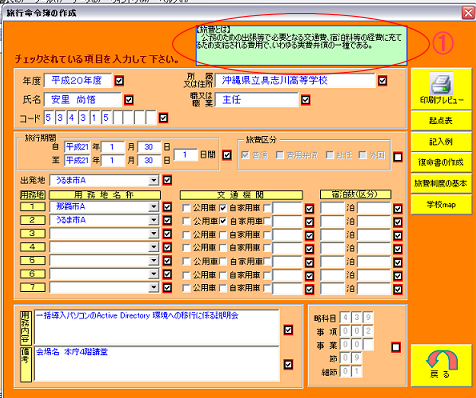Image resolution: width=476 pixels, height=398 pixels.
Task: Toggle the checkbox beside the コード boxes
Action: tap(163, 118)
